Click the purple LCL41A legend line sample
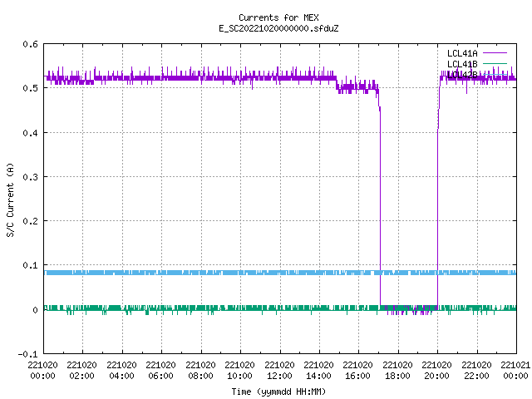532x399 pixels. pyautogui.click(x=495, y=53)
